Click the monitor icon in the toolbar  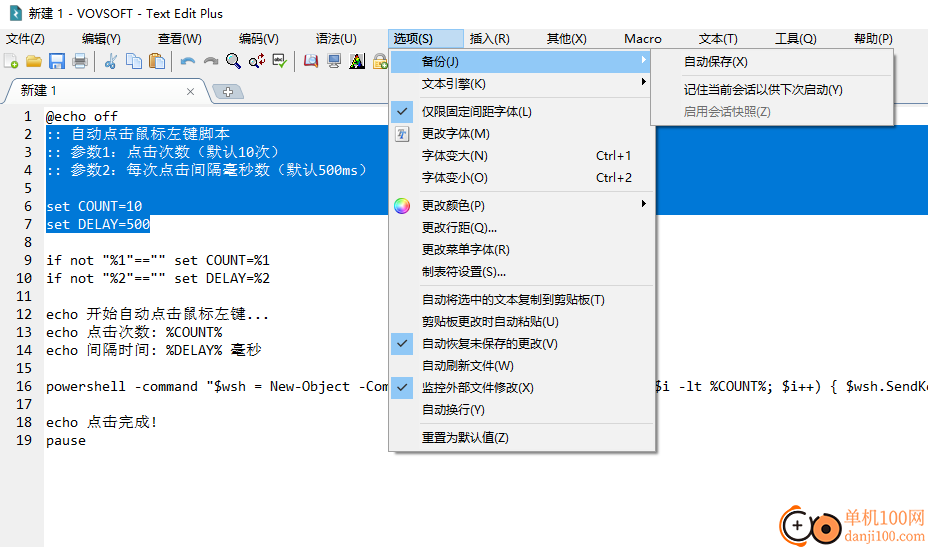[334, 60]
